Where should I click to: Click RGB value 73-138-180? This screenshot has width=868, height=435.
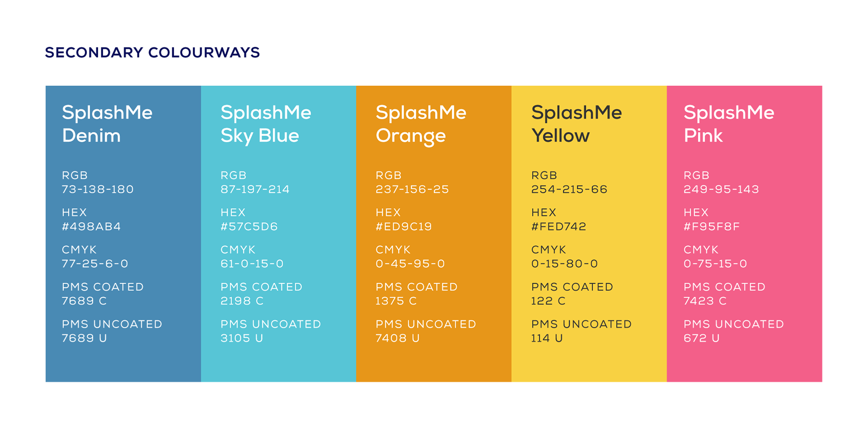(x=98, y=189)
